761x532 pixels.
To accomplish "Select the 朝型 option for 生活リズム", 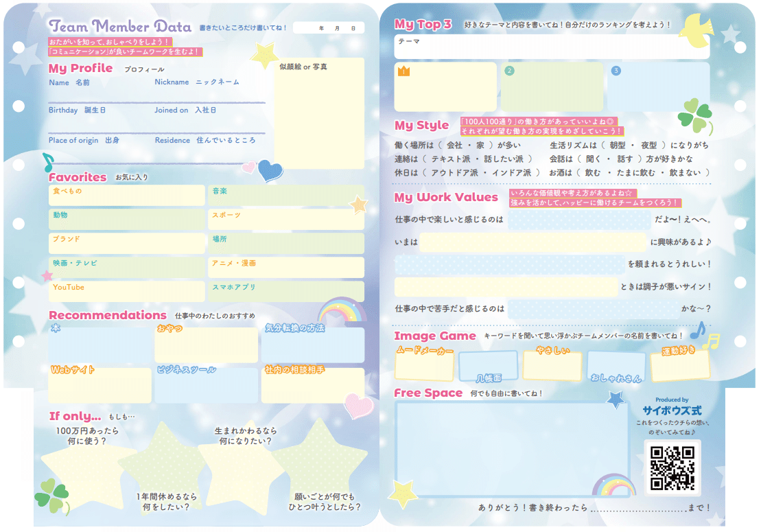I will pos(618,145).
